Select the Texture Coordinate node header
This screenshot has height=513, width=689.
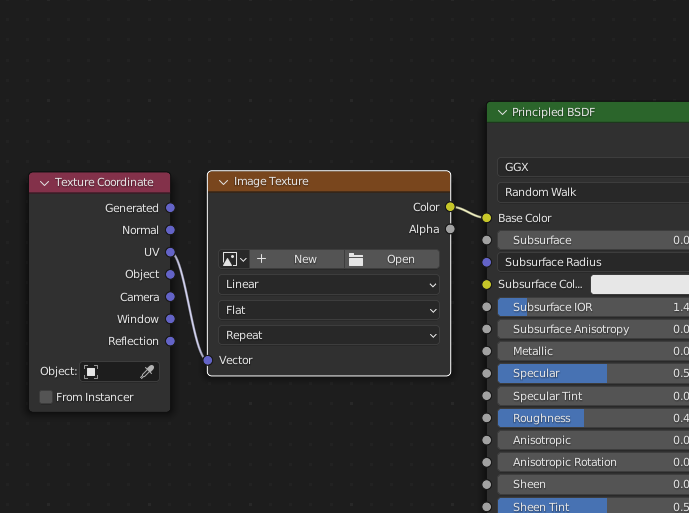pyautogui.click(x=99, y=182)
